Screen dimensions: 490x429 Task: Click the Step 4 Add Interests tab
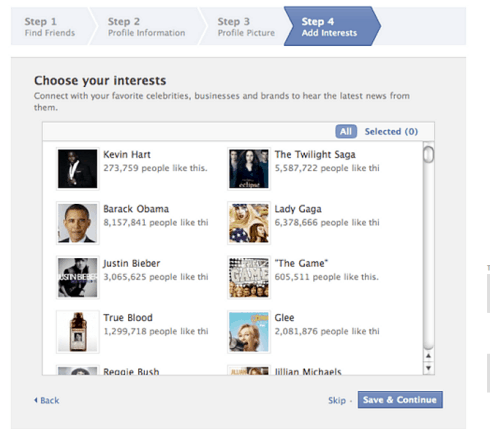tap(332, 26)
